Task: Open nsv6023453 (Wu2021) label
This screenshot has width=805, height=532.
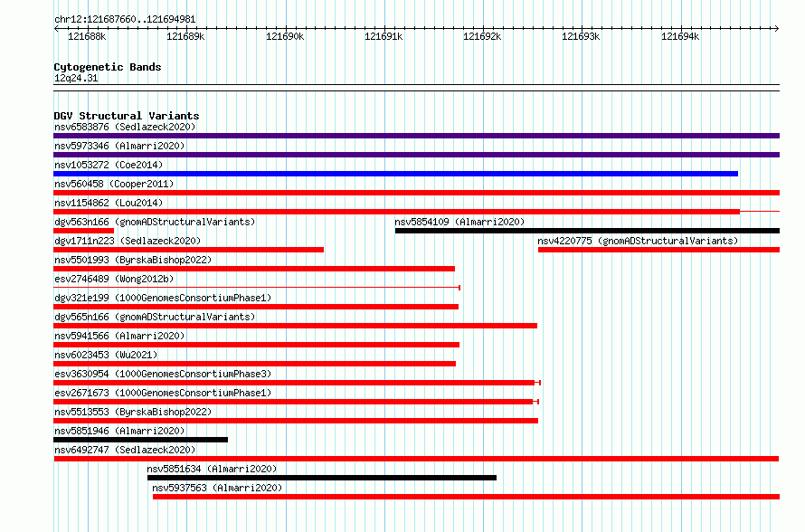Action: [x=106, y=355]
